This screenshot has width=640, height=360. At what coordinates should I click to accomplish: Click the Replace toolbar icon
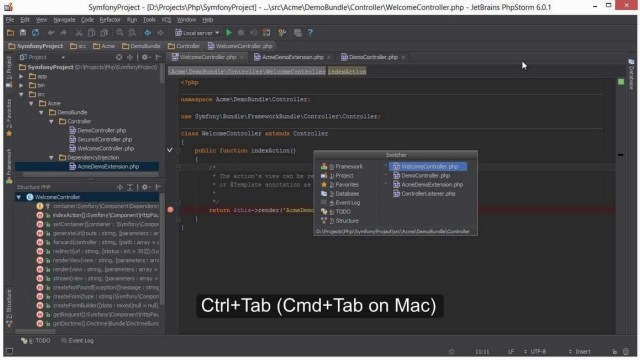coord(132,33)
